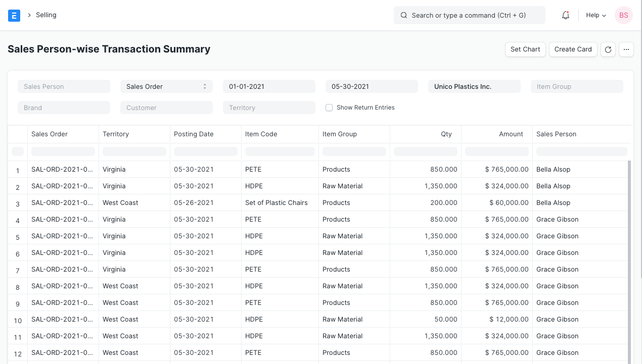
Task: Refresh the report with the reload icon
Action: 608,49
